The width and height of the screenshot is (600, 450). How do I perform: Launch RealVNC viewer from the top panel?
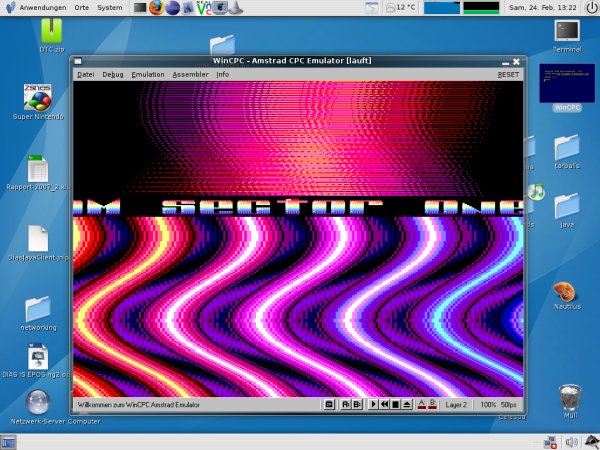[x=204, y=8]
